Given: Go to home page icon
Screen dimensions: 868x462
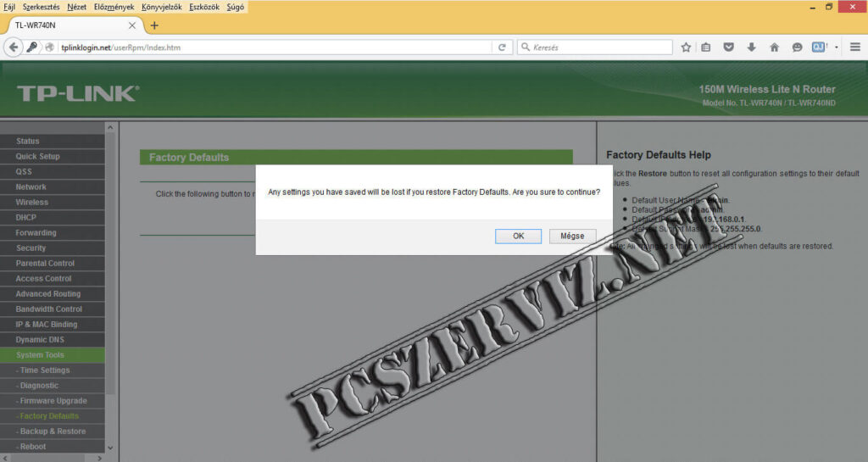Looking at the screenshot, I should (x=775, y=47).
